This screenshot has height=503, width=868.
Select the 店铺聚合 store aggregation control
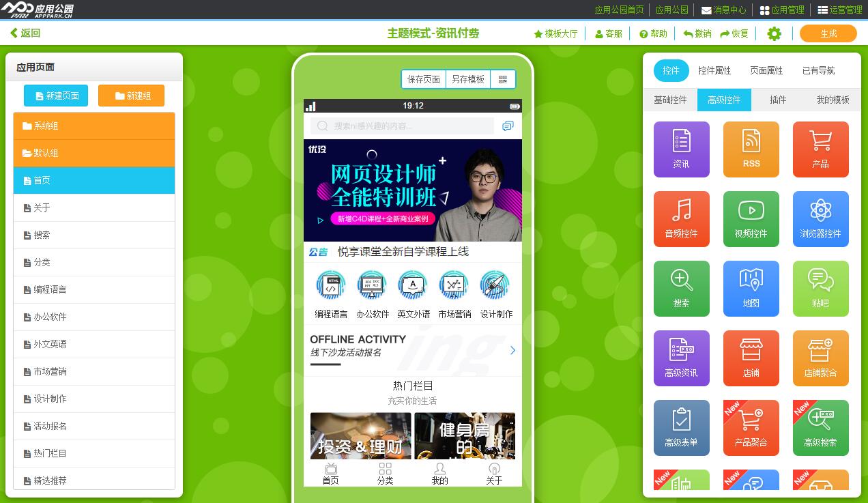click(x=820, y=358)
